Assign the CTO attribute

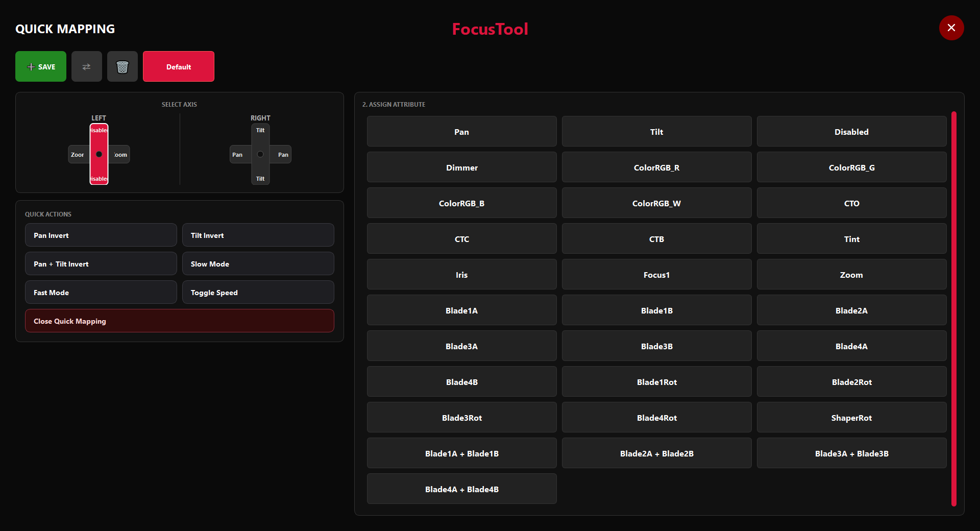pos(852,203)
